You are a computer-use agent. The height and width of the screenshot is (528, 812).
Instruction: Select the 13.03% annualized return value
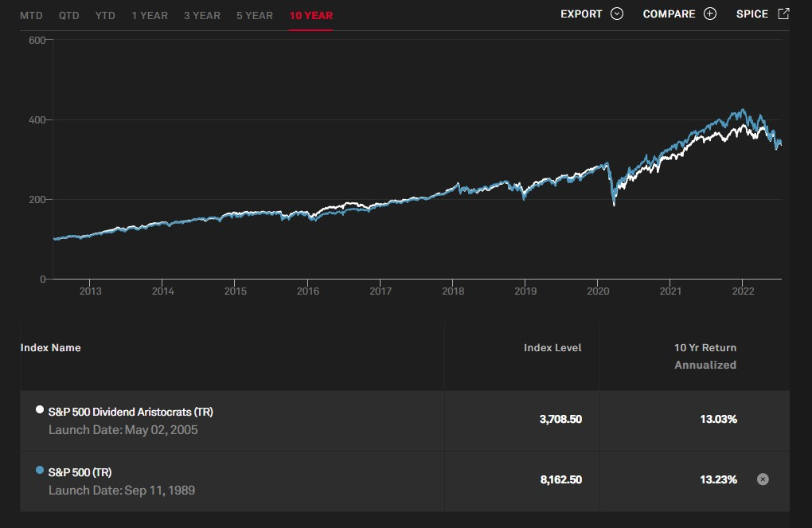pos(718,419)
